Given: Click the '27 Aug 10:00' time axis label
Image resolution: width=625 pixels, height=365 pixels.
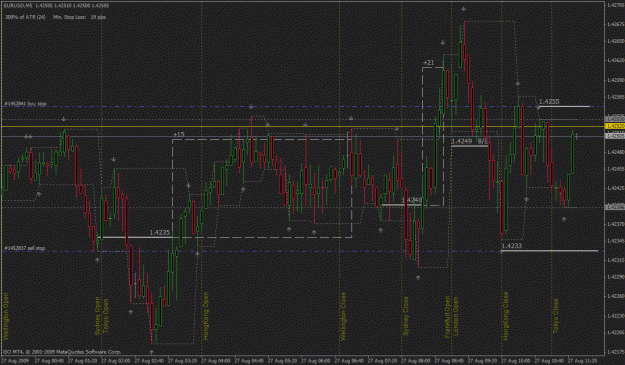Looking at the screenshot, I should point(516,361).
